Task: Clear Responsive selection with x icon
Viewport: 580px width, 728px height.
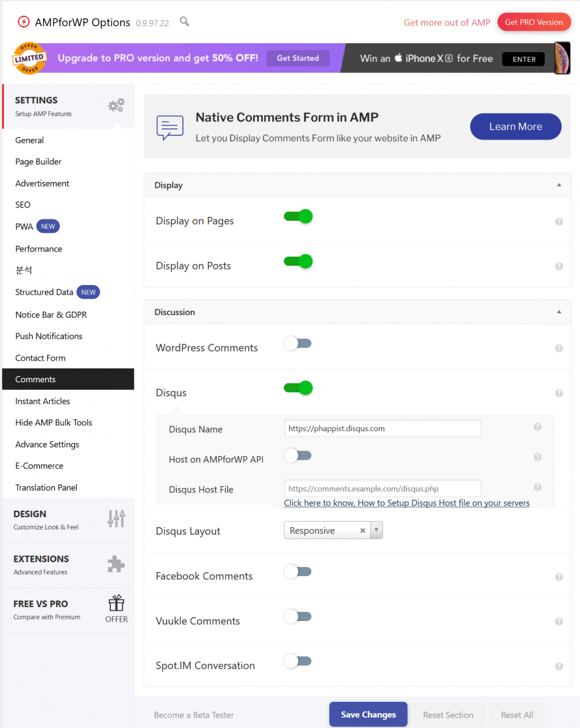Action: coord(363,531)
